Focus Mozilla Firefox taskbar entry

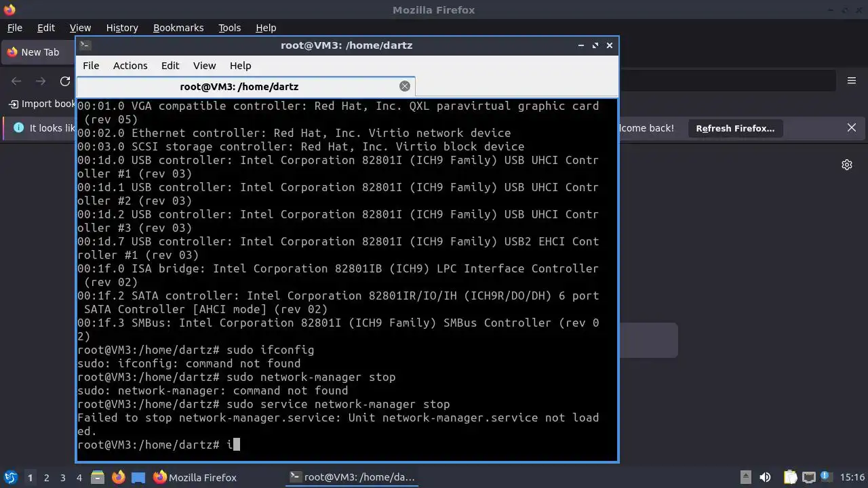coord(195,477)
